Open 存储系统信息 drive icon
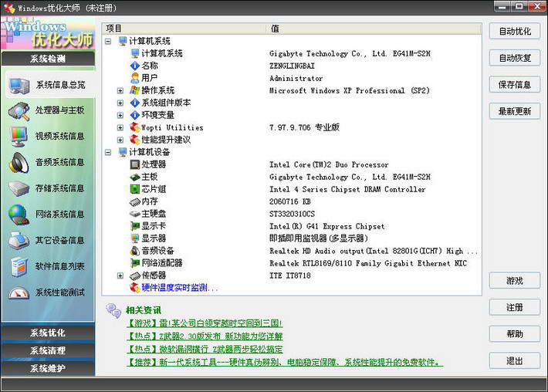This screenshot has height=392, width=548. point(19,189)
